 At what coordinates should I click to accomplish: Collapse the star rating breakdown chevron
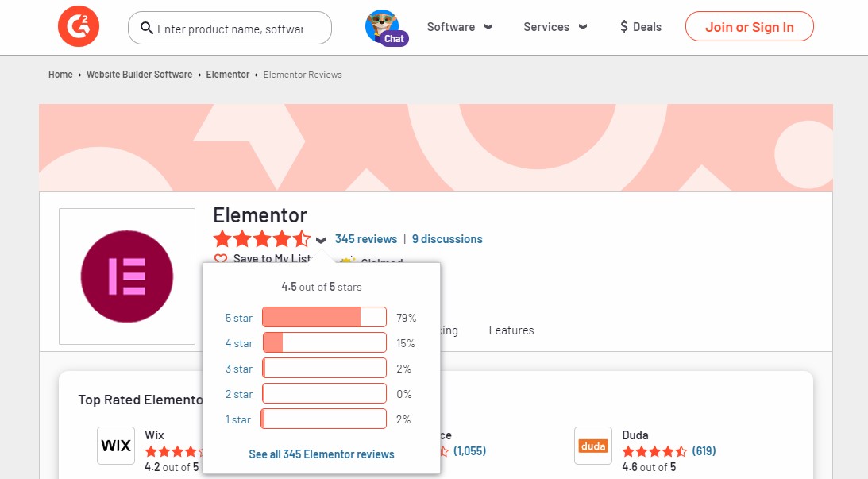click(321, 240)
